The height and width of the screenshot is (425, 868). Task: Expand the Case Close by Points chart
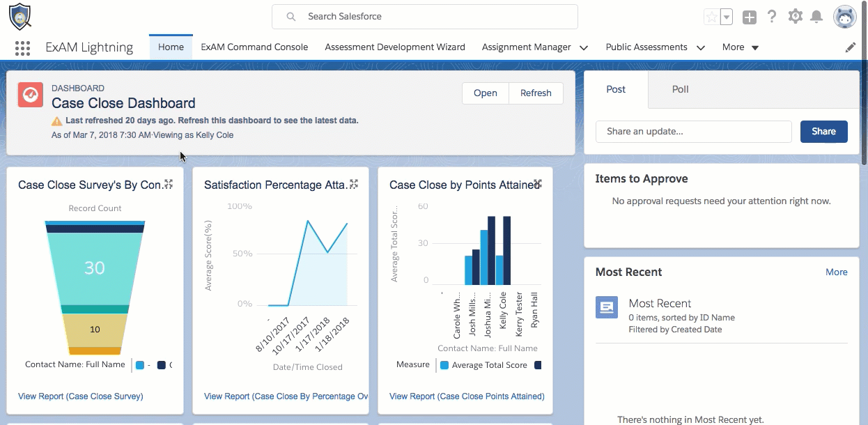coord(538,184)
